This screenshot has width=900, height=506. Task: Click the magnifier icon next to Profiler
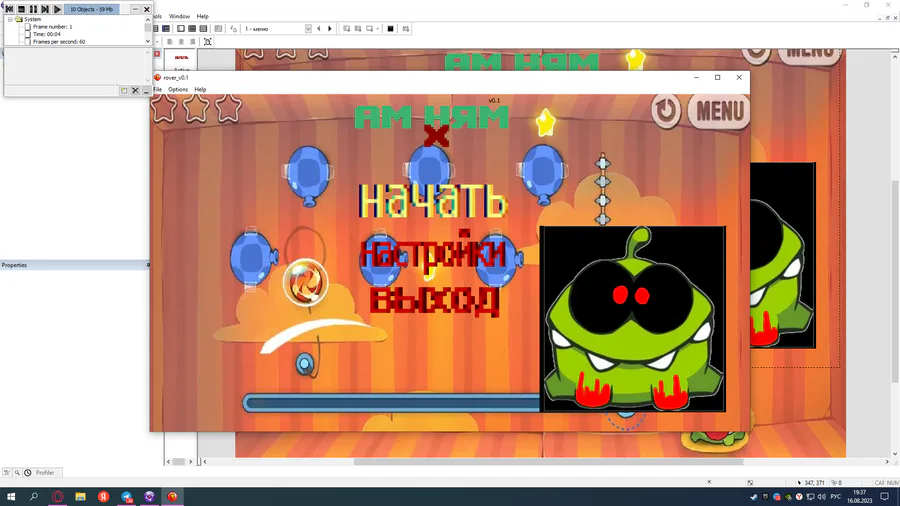(17, 473)
